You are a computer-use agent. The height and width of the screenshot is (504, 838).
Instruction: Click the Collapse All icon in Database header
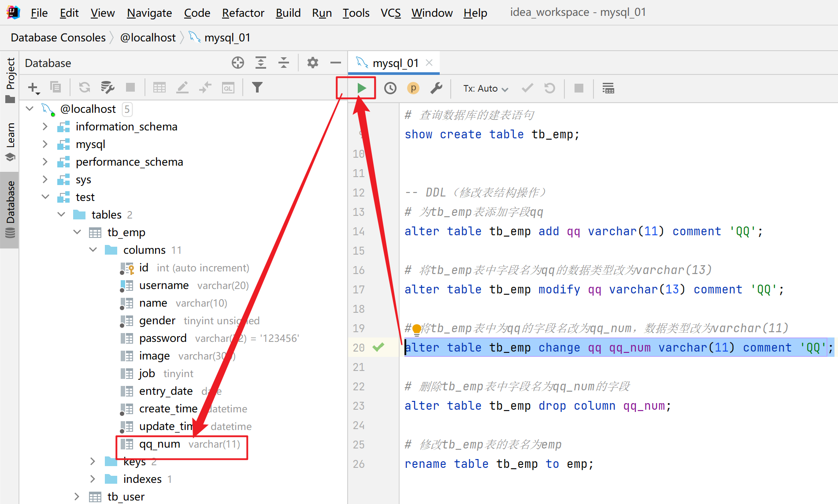284,63
